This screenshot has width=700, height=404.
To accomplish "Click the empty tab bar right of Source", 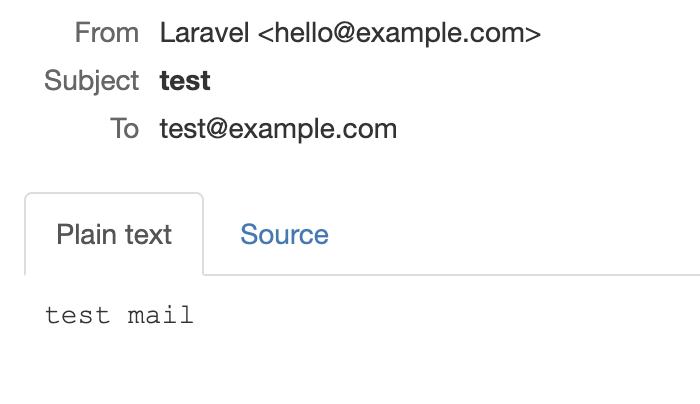I will point(520,235).
